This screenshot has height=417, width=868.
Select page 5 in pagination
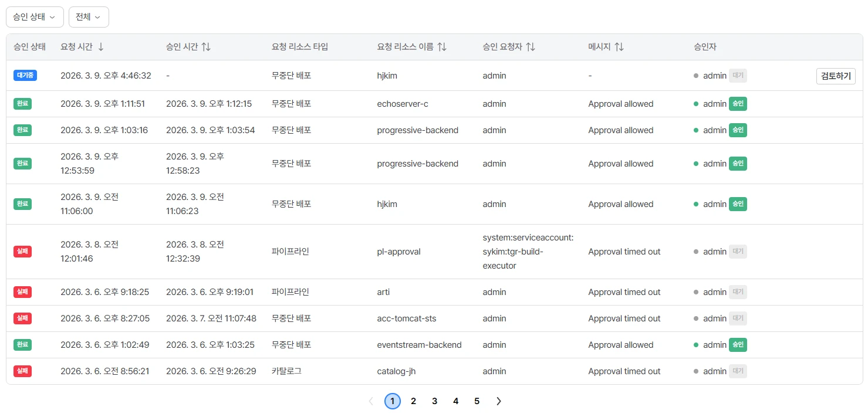(x=477, y=401)
